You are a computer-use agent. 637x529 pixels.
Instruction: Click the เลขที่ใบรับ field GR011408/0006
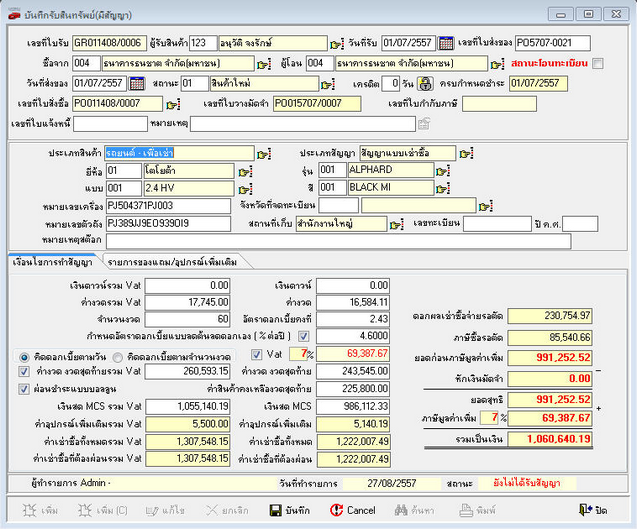click(109, 43)
